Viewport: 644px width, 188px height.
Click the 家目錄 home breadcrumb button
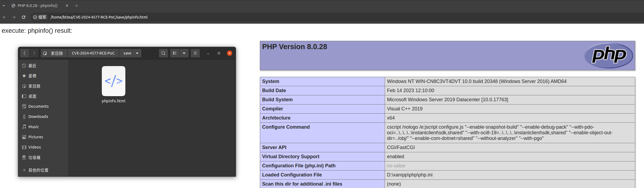(x=54, y=53)
